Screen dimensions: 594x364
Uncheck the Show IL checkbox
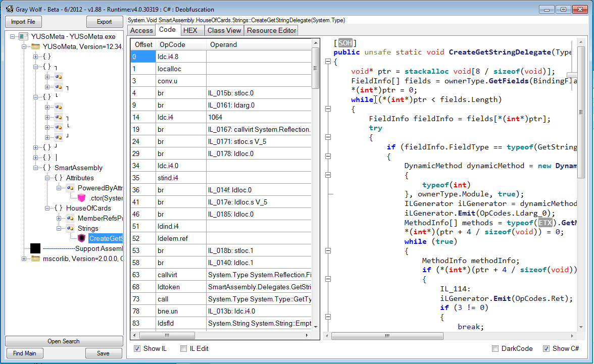click(x=137, y=348)
